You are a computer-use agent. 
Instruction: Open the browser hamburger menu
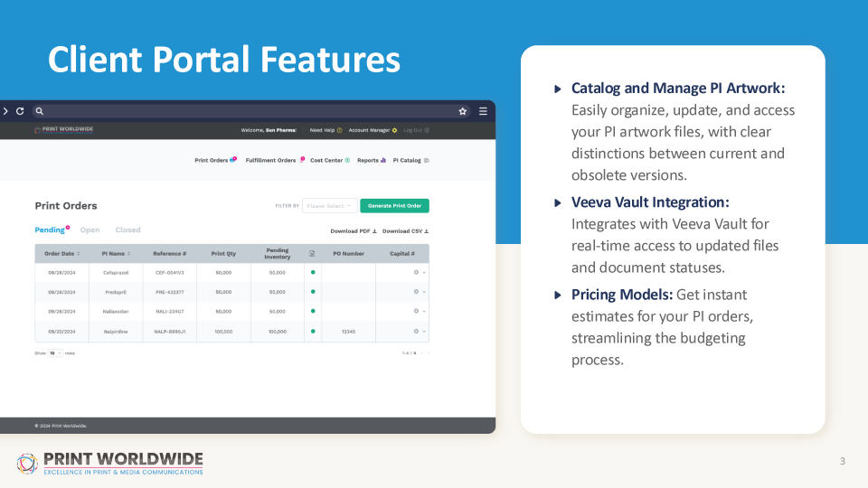pyautogui.click(x=483, y=111)
